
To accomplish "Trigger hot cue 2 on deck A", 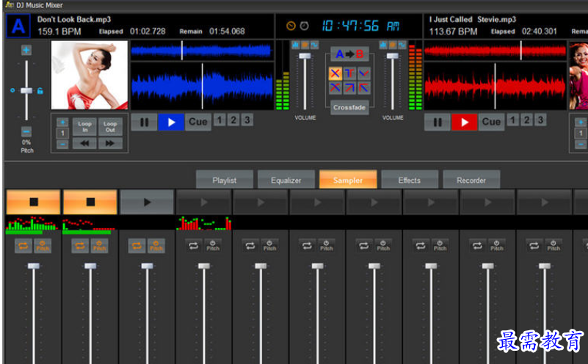I will (233, 120).
